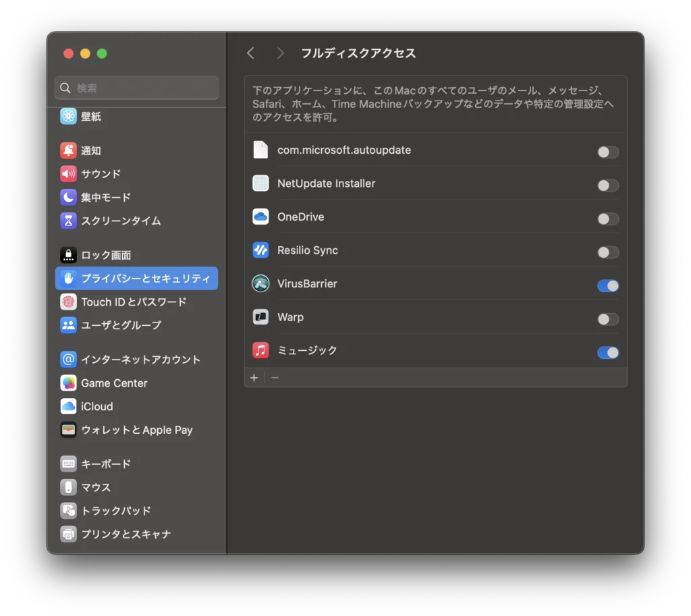
Task: Select the スクリーンタイム sidebar label
Action: [x=121, y=221]
